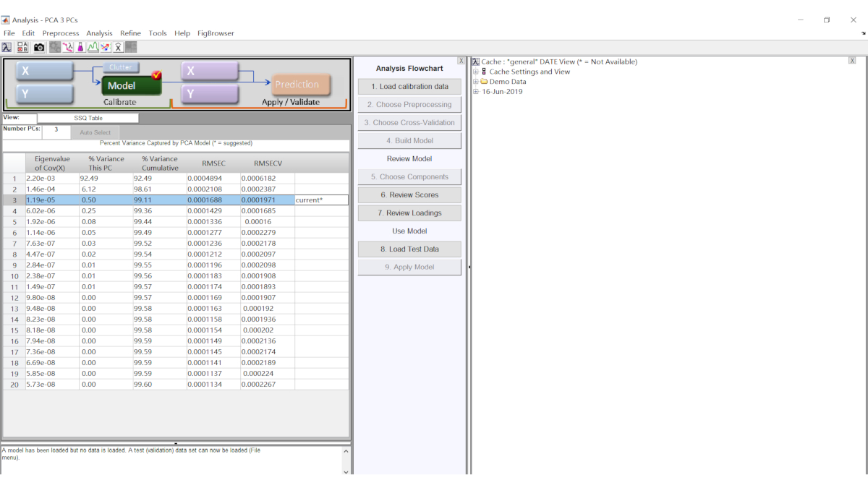The image size is (868, 488).
Task: Click the lambda workspace browser toolbar icon
Action: pos(7,47)
